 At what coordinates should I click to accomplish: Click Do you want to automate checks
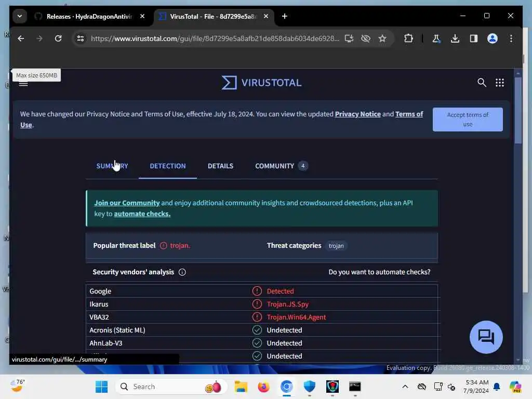pyautogui.click(x=379, y=272)
